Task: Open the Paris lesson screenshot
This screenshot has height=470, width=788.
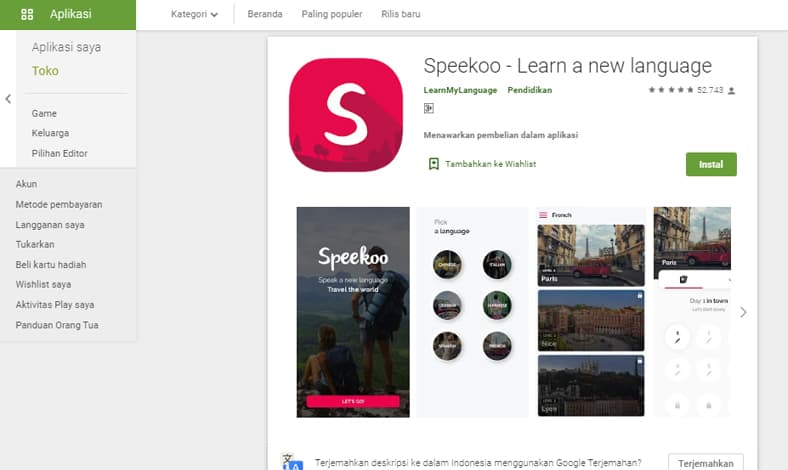Action: coord(692,312)
